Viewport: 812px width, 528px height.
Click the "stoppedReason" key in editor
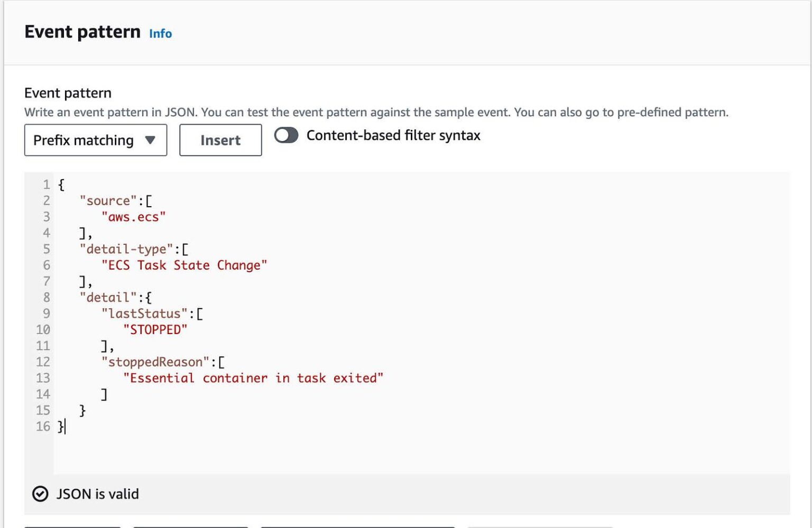[155, 362]
